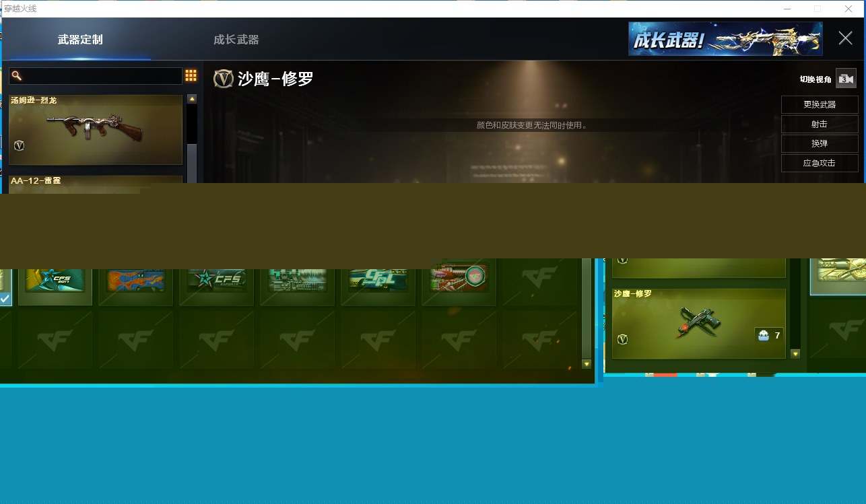Click the V badge on 汤姆逊-烈龙 card

(x=19, y=145)
